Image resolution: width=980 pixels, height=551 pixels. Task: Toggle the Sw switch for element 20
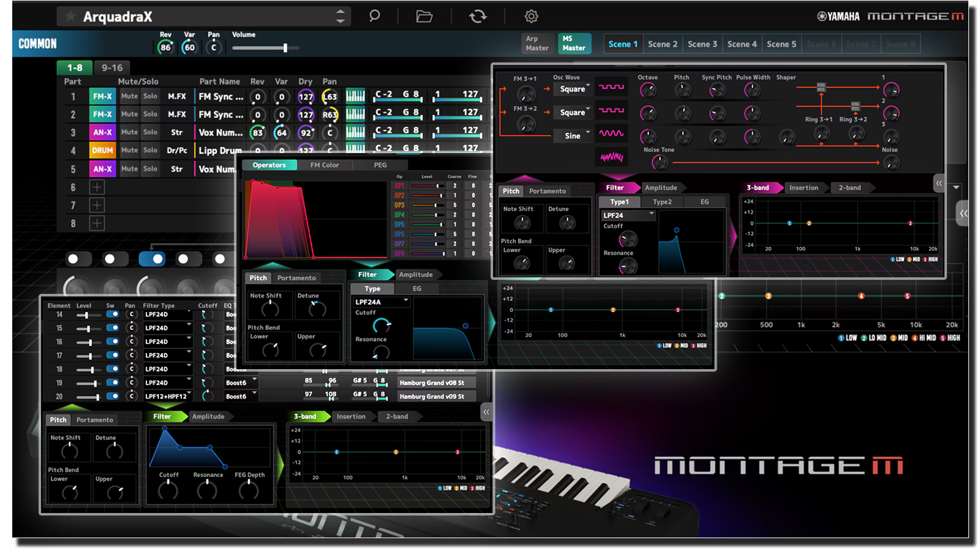click(113, 396)
